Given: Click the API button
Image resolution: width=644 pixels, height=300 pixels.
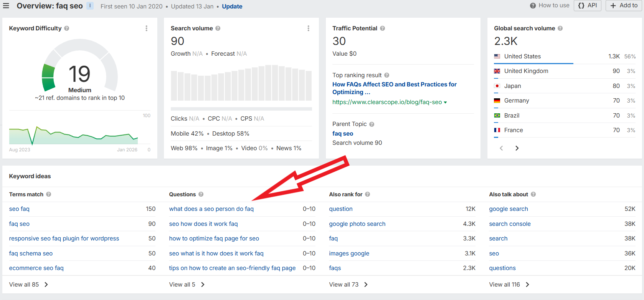Looking at the screenshot, I should pos(587,5).
